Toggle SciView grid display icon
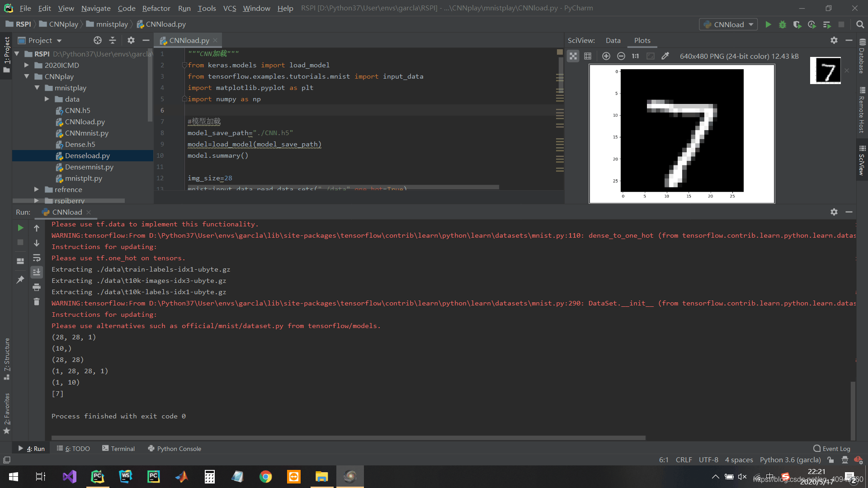 click(x=588, y=56)
